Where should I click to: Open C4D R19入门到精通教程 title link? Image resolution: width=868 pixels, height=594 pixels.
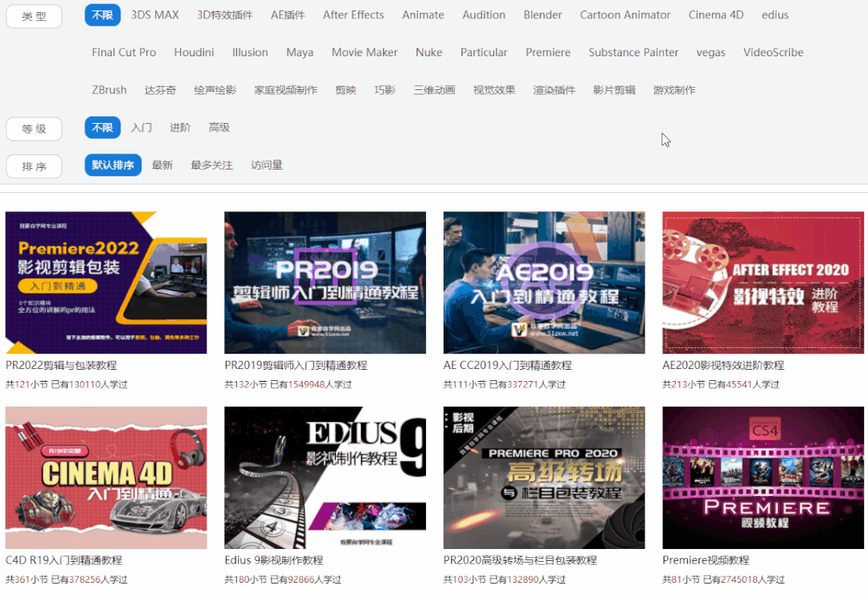63,560
